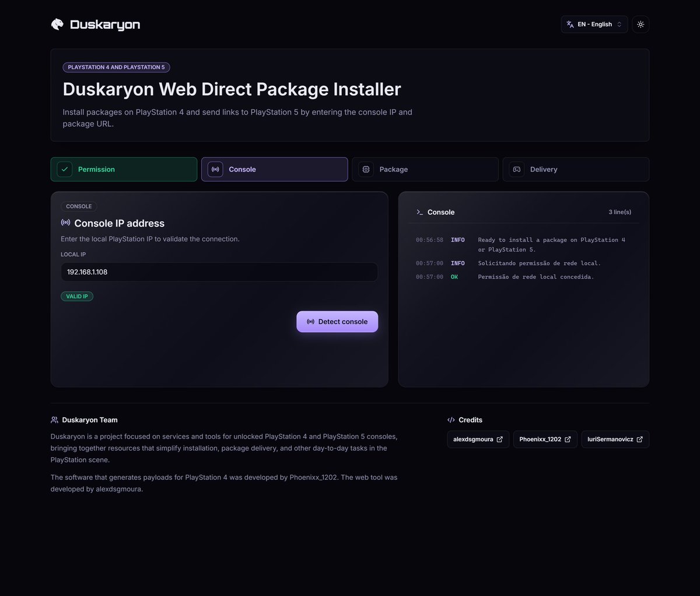This screenshot has height=596, width=700.
Task: Click the LOCAL IP label
Action: click(x=73, y=255)
